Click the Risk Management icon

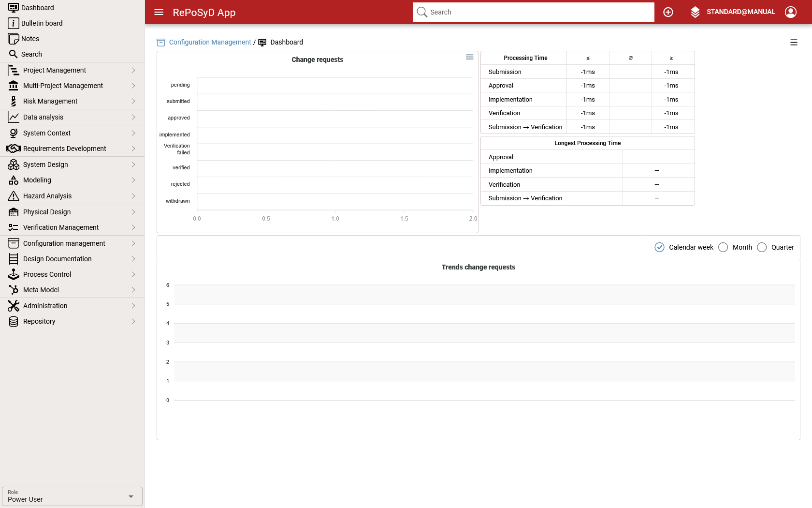pos(14,101)
